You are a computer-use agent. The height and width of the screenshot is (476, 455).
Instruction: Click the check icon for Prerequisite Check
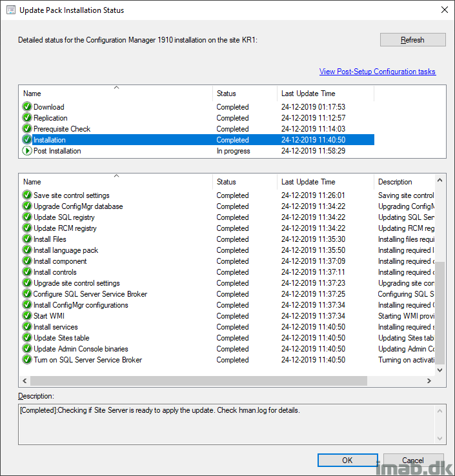coord(27,128)
